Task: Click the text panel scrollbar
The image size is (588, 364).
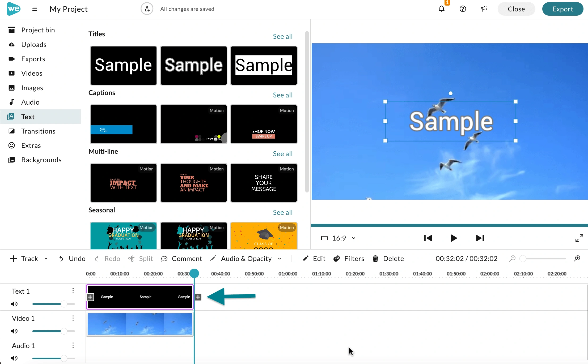Action: (x=307, y=112)
